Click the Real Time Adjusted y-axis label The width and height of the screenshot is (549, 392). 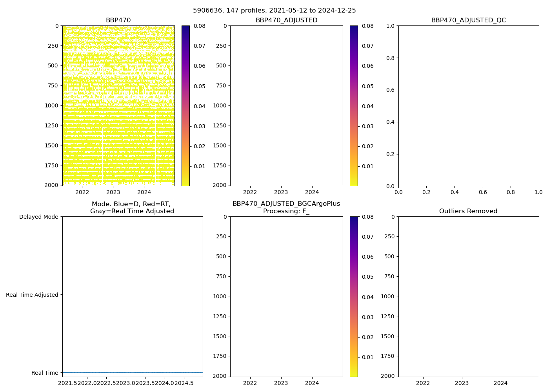pos(32,295)
